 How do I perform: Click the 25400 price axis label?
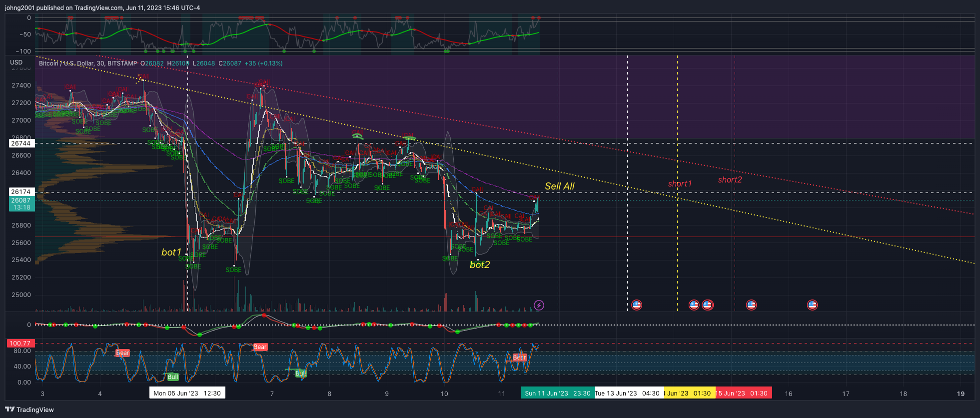pos(21,260)
